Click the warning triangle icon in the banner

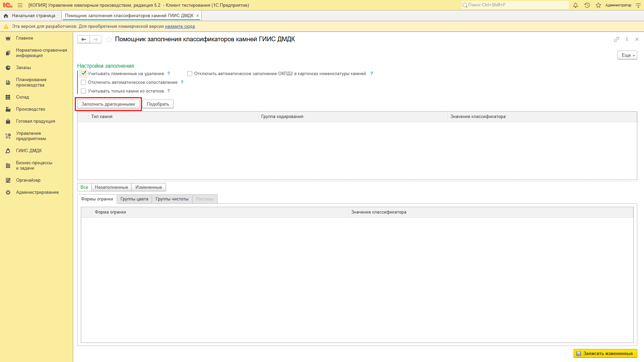[6, 26]
